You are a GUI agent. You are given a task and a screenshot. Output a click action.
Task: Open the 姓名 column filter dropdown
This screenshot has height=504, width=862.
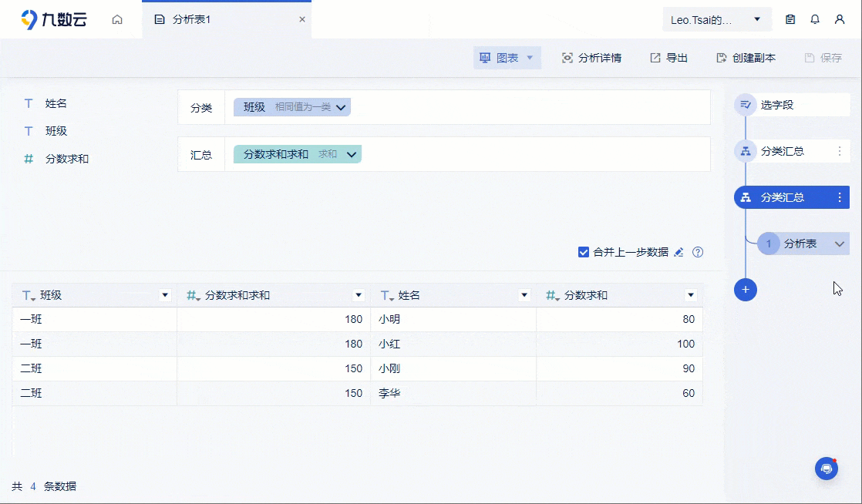[524, 294]
